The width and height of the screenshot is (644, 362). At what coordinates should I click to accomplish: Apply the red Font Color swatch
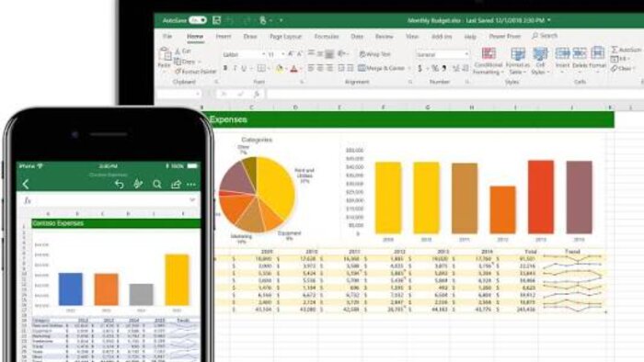coord(293,69)
